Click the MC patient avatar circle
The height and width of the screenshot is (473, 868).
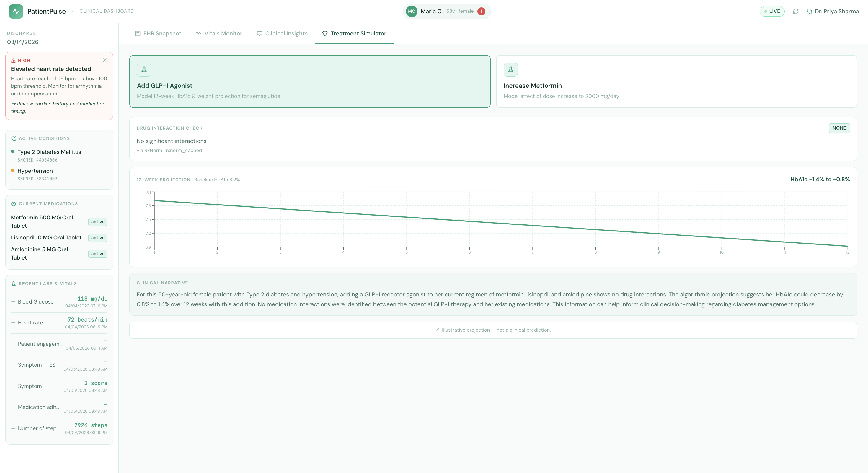coord(412,12)
